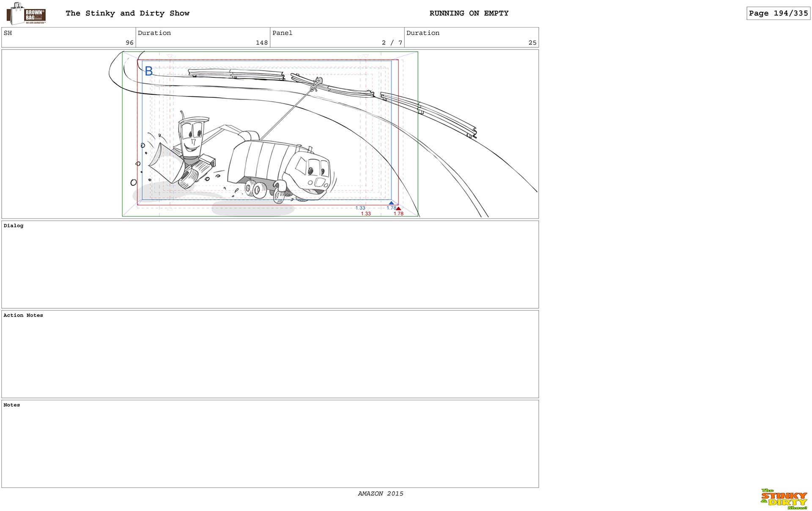Select the episode title 'RUNNING ON EMPTY'

tap(469, 13)
